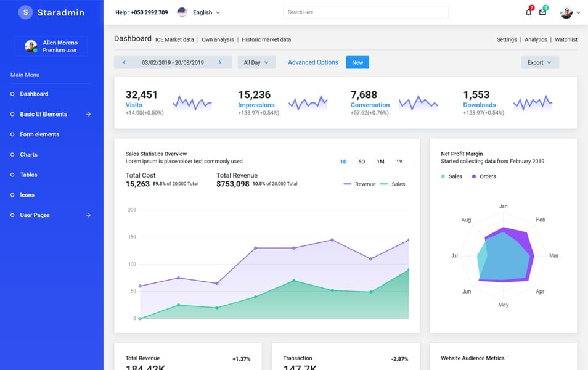Click the top-right user avatar
Image resolution: width=588 pixels, height=370 pixels.
pos(566,12)
